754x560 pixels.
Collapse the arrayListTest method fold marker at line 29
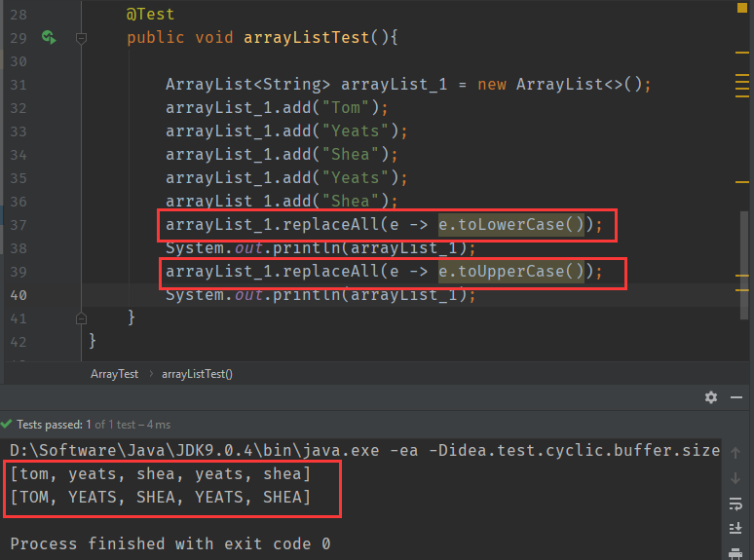coord(81,37)
